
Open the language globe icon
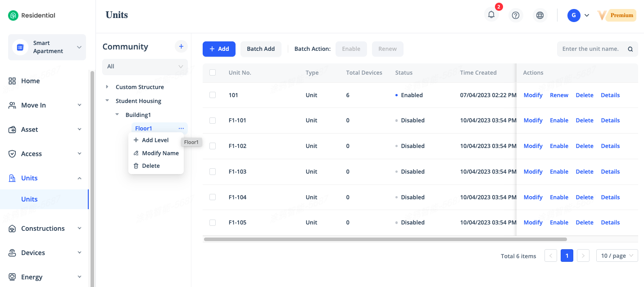tap(540, 15)
